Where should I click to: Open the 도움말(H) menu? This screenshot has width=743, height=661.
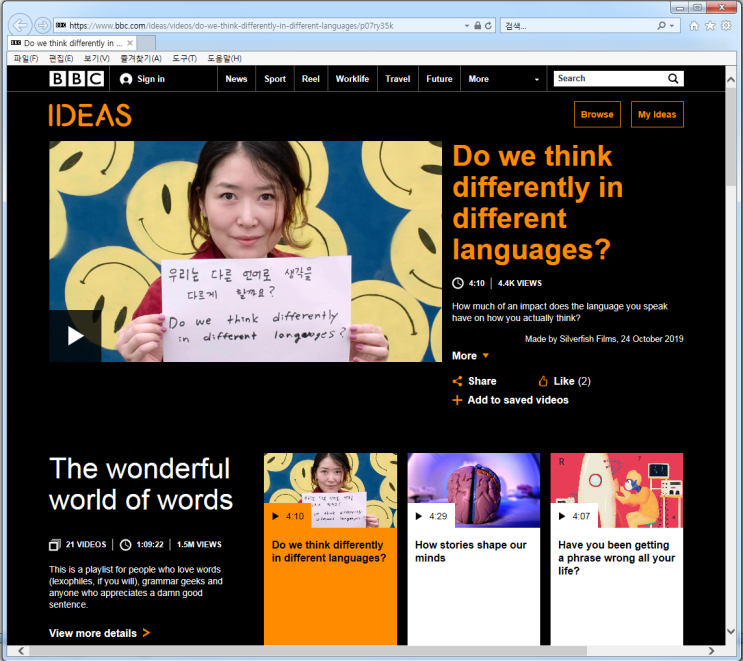pyautogui.click(x=224, y=58)
